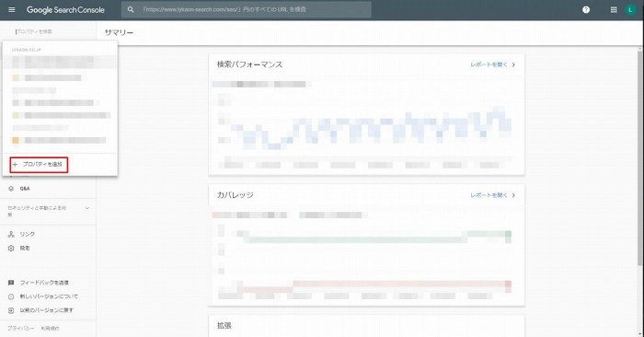644x337 pixels.
Task: Click the Q&A sidebar icon
Action: 11,189
